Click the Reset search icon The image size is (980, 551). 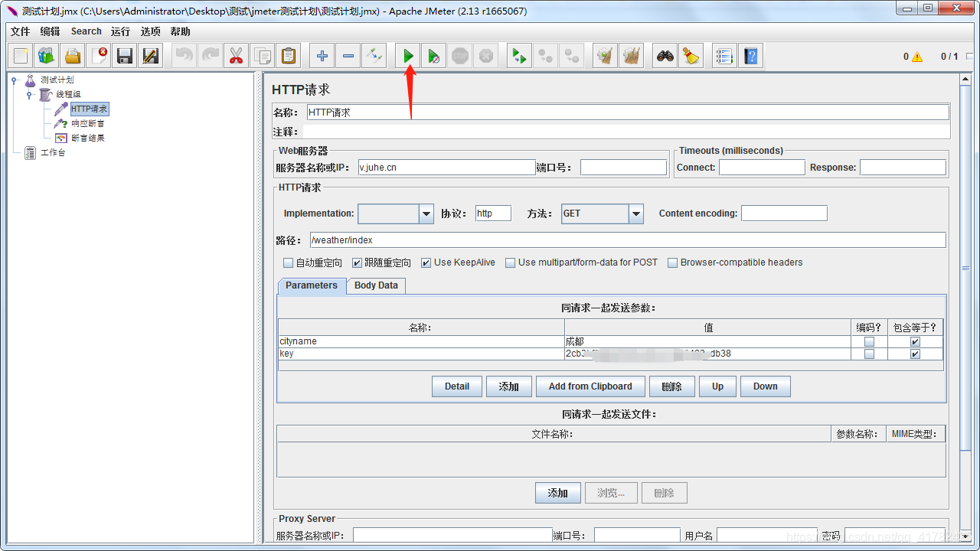pyautogui.click(x=691, y=56)
